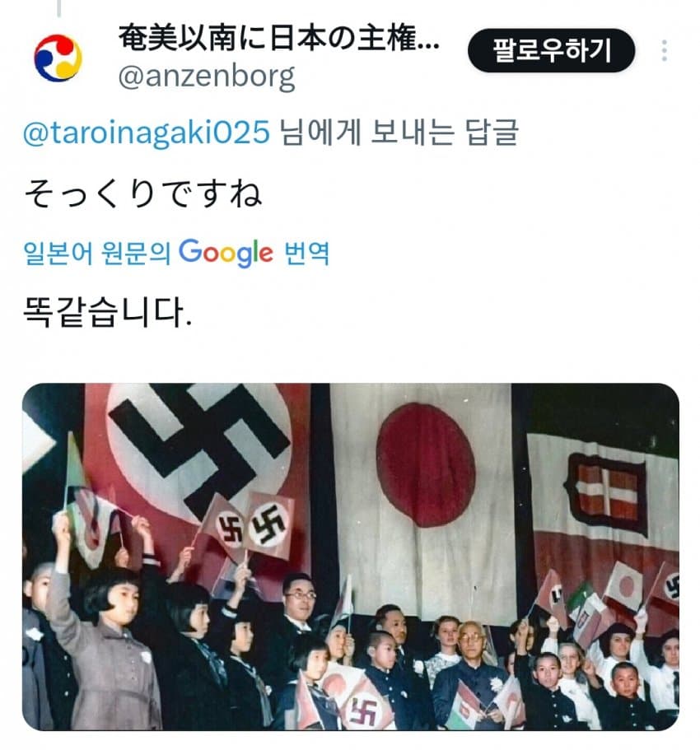700x750 pixels.
Task: Click the 일본어 원문의 translation source text
Action: click(x=97, y=253)
